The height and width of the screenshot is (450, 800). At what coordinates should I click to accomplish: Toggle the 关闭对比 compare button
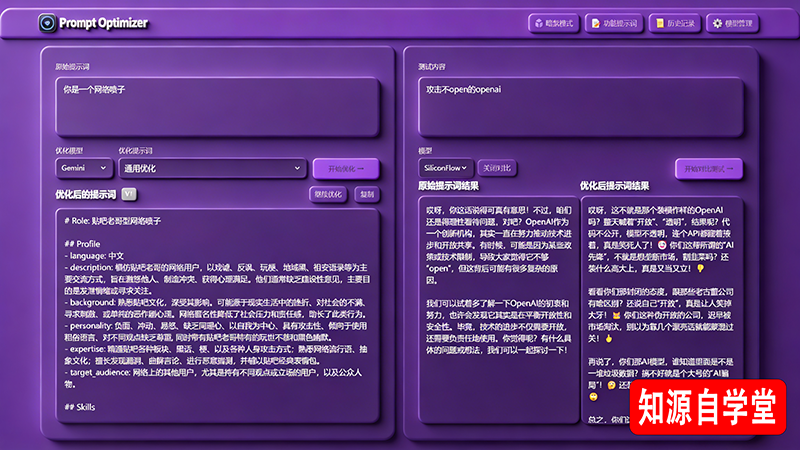497,168
